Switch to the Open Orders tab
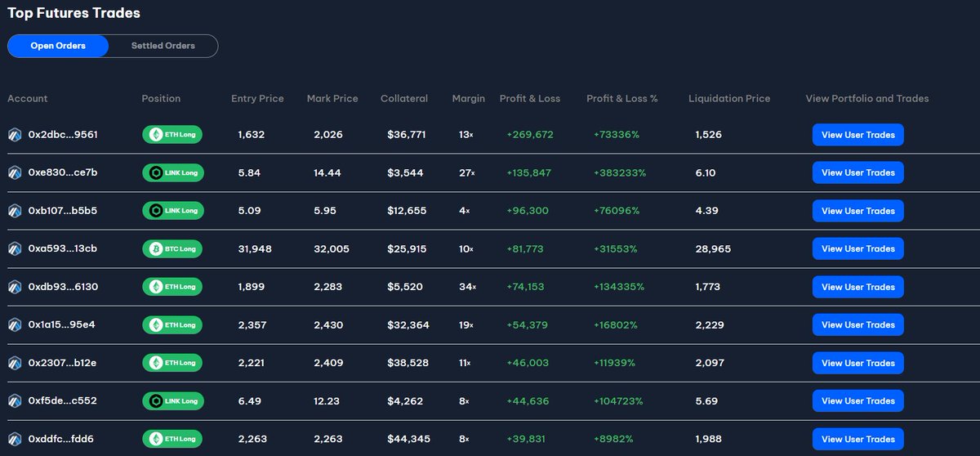 click(x=58, y=46)
